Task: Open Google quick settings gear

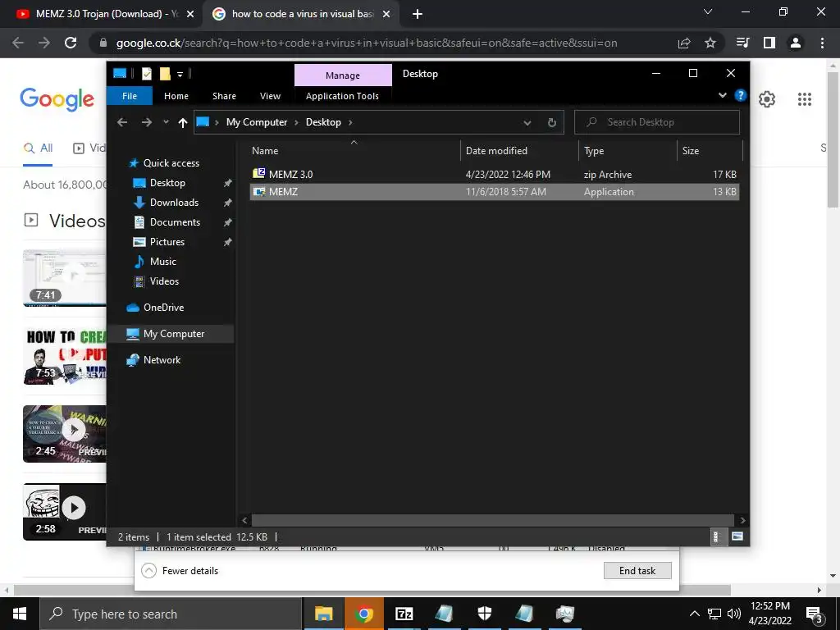Action: point(767,99)
